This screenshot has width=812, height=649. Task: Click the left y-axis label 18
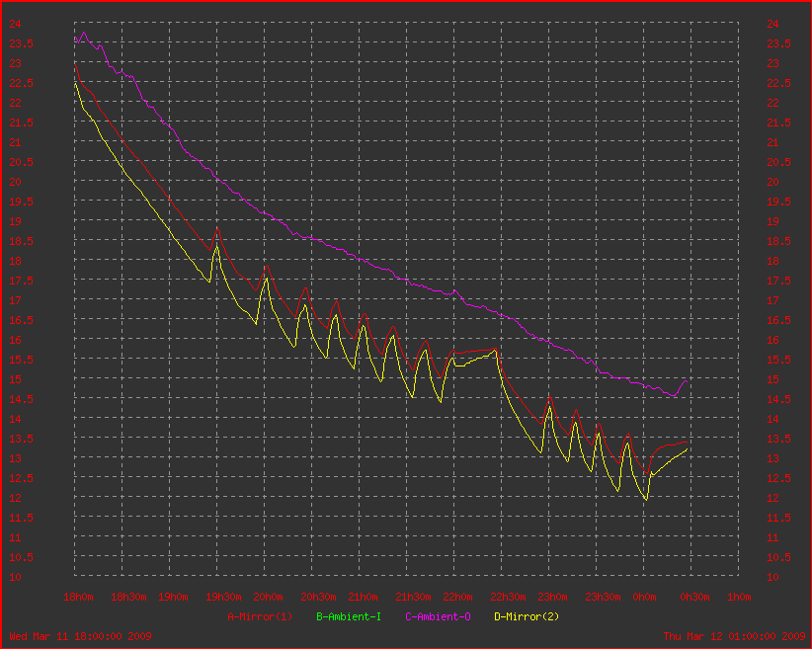15,261
